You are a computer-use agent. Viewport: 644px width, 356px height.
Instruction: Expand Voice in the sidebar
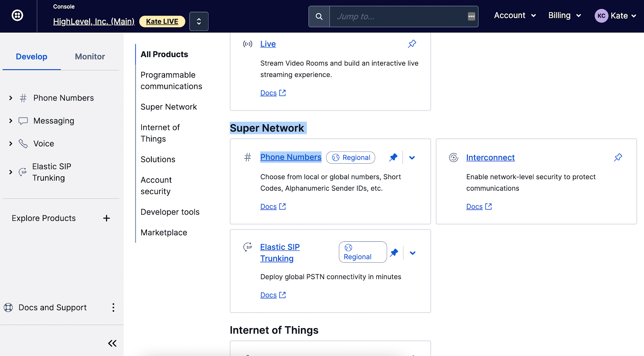coord(11,144)
